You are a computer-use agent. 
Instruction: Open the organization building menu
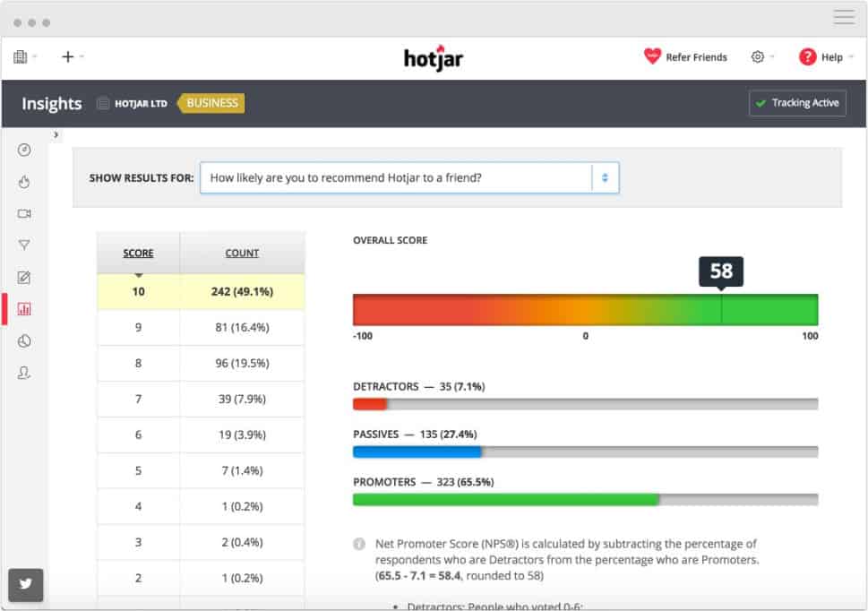click(x=25, y=56)
